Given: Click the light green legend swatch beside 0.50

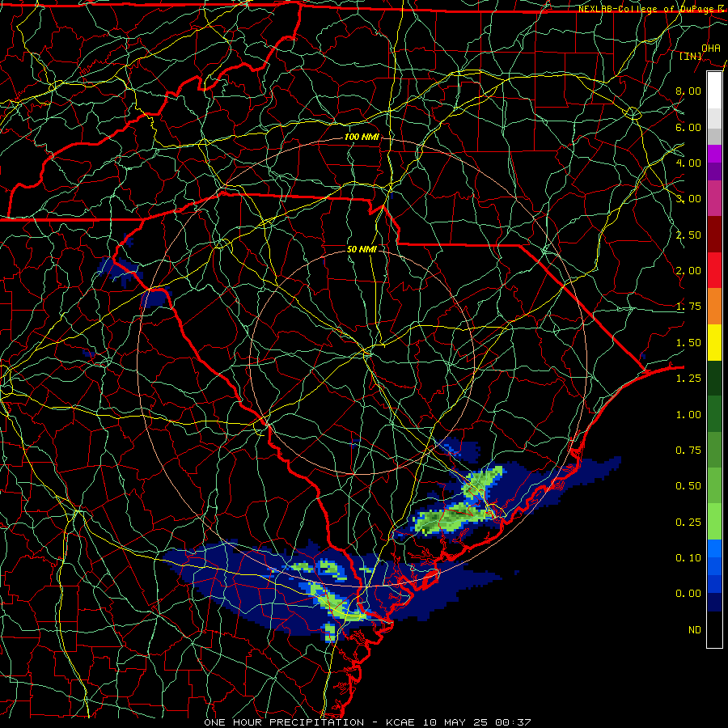Looking at the screenshot, I should point(714,486).
